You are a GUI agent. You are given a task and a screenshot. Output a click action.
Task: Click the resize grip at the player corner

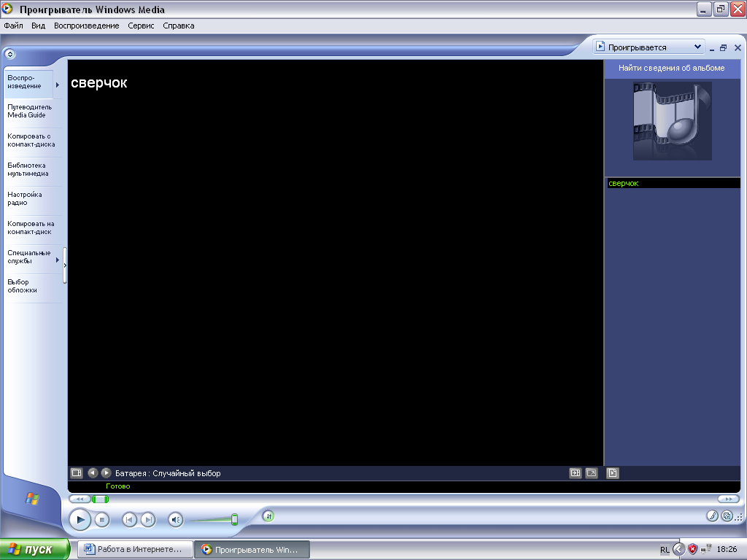coord(740,517)
